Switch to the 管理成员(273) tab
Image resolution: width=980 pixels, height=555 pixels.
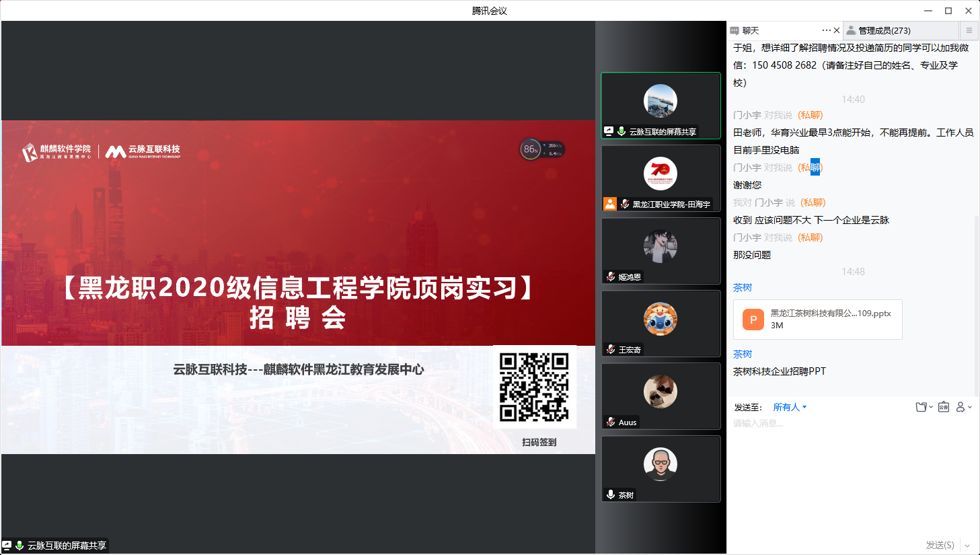884,30
